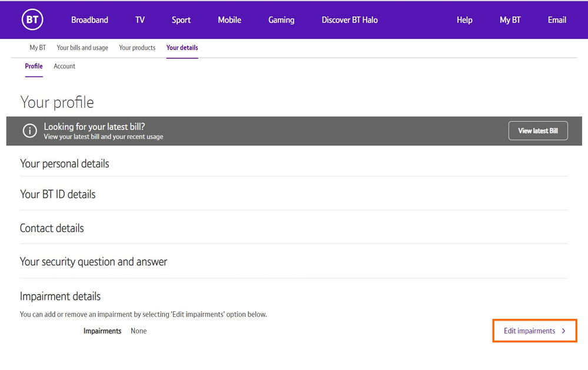Go to the Sport section

(x=181, y=20)
